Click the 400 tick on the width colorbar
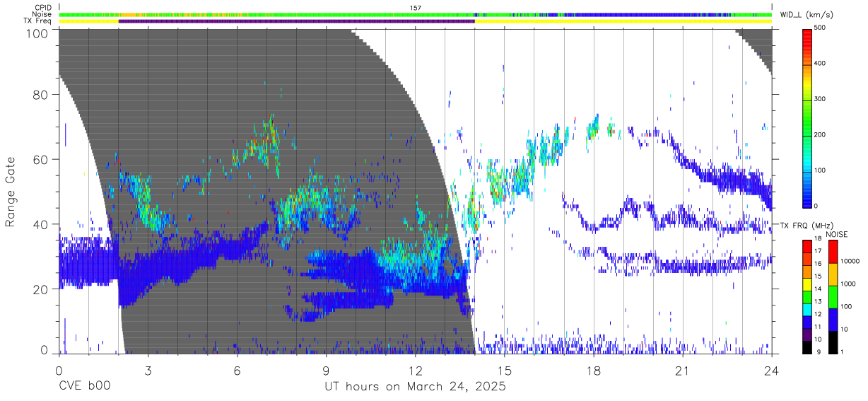This screenshot has height=401, width=868. tap(819, 63)
